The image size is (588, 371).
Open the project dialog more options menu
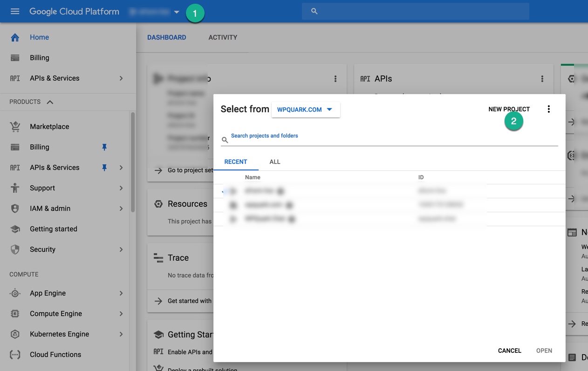tap(549, 109)
